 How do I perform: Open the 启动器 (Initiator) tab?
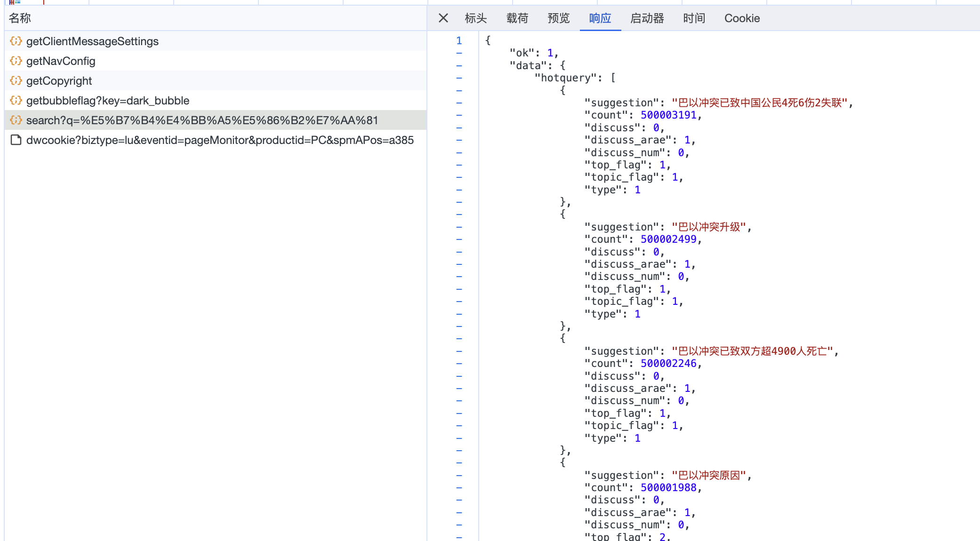647,18
